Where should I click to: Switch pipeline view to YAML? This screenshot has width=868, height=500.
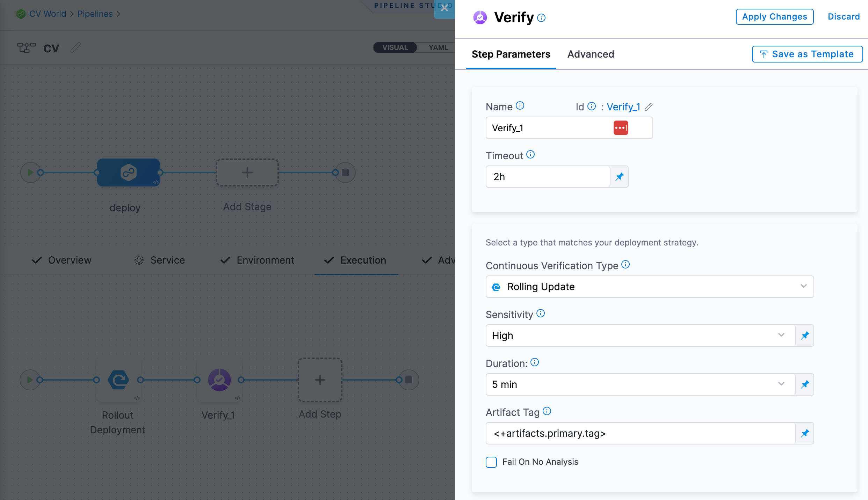pyautogui.click(x=438, y=47)
